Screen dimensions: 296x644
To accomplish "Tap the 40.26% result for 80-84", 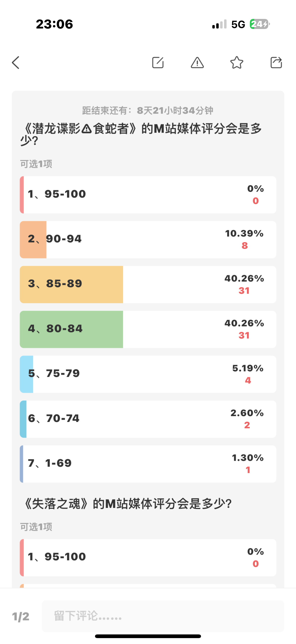I will [244, 323].
